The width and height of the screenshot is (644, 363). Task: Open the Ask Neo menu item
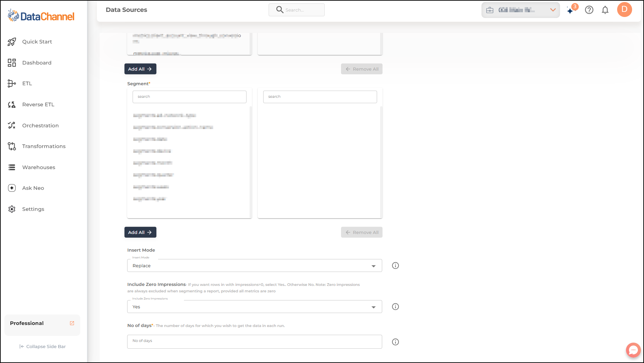point(33,188)
